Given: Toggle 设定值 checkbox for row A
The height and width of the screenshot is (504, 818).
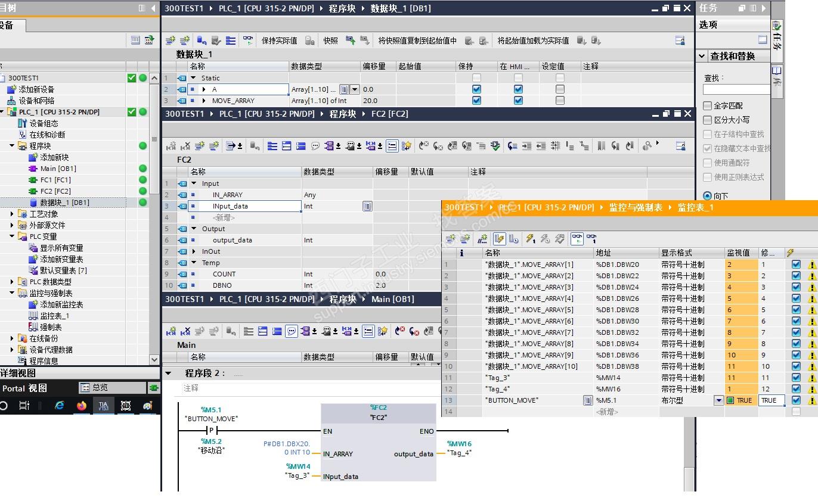Looking at the screenshot, I should point(560,89).
